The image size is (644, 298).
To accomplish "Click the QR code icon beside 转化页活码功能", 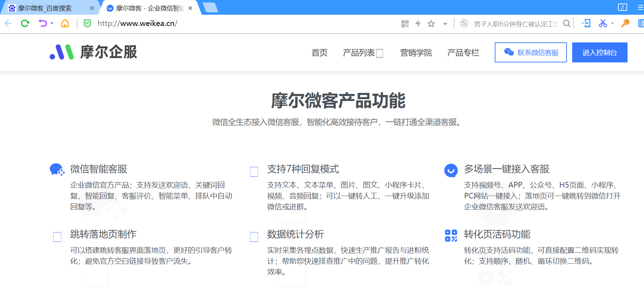I will pyautogui.click(x=451, y=236).
